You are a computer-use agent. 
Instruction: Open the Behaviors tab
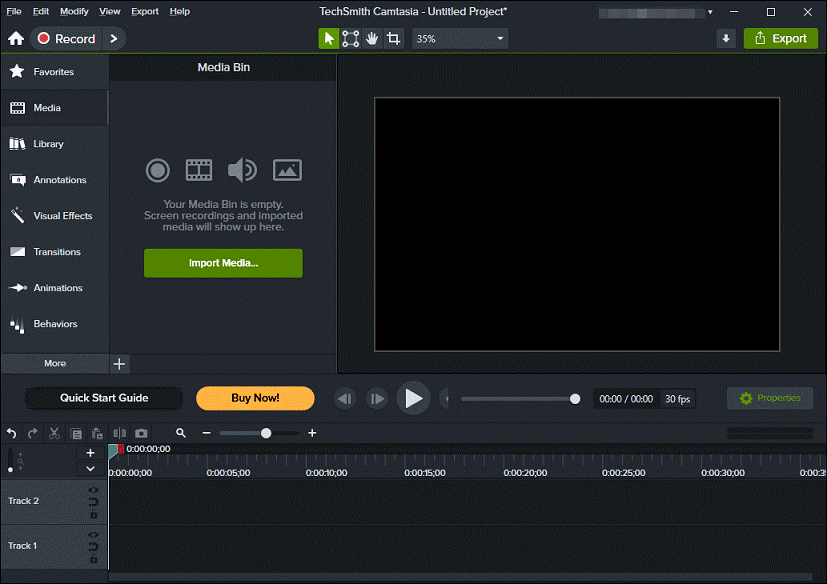pos(54,323)
